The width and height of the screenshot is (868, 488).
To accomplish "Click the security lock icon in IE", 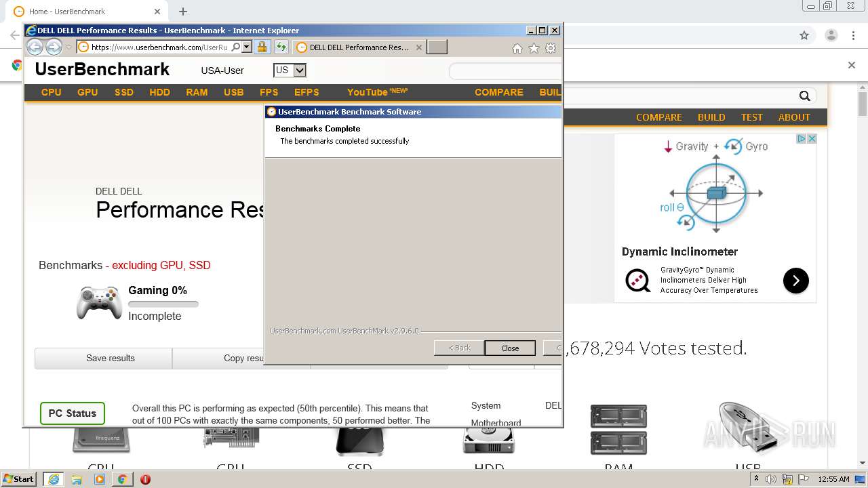I will click(262, 47).
